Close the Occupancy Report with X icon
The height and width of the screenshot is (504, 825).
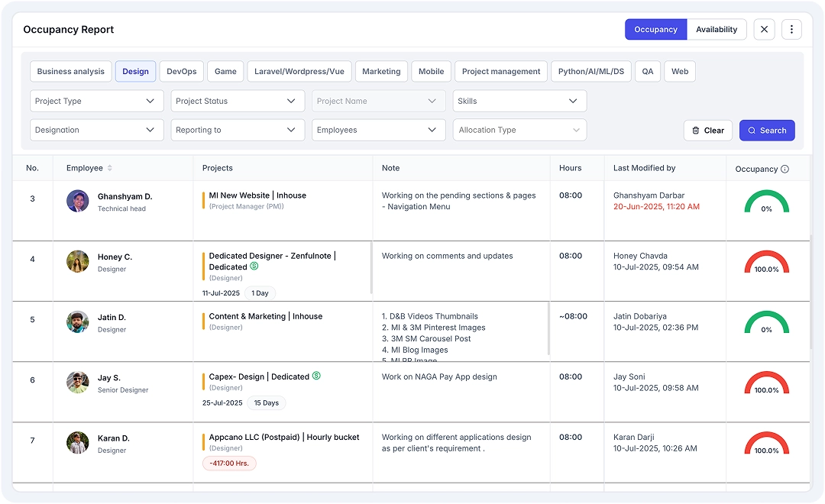[x=764, y=30]
